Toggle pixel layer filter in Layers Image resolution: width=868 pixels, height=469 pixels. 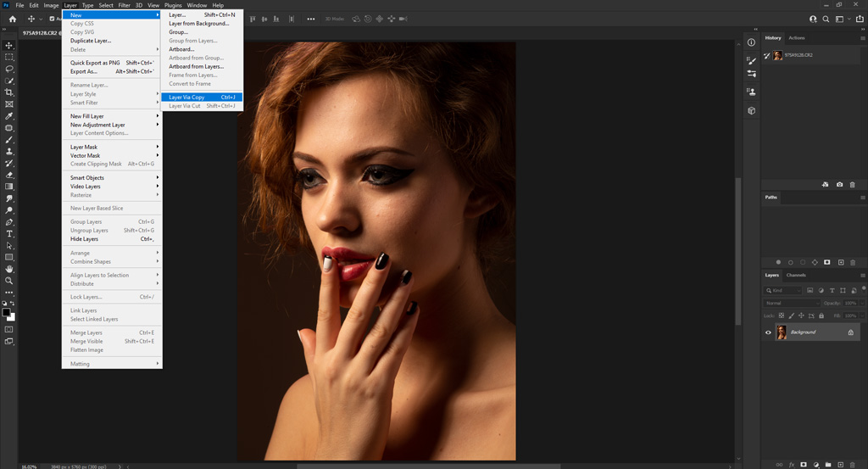click(810, 290)
